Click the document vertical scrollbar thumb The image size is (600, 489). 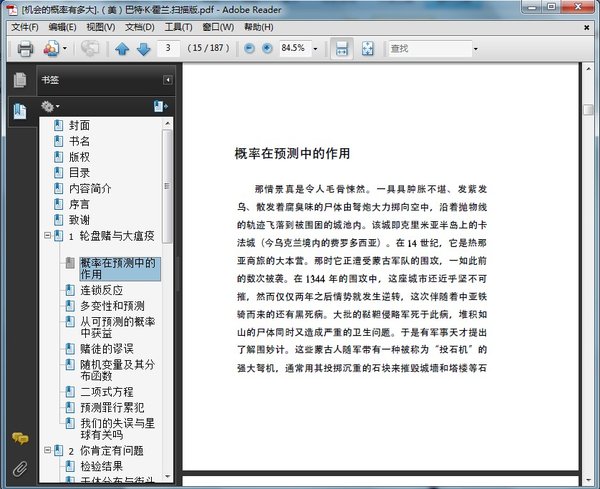pos(589,109)
